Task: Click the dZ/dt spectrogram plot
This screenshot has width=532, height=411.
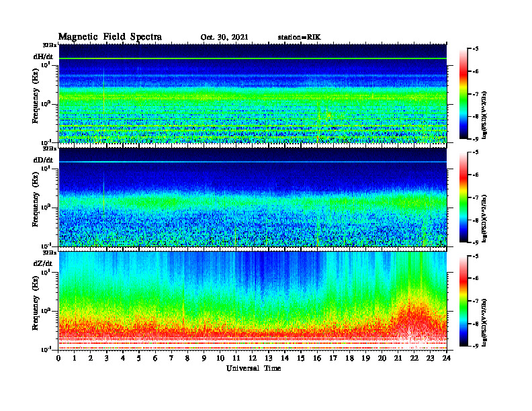Action: click(x=253, y=301)
